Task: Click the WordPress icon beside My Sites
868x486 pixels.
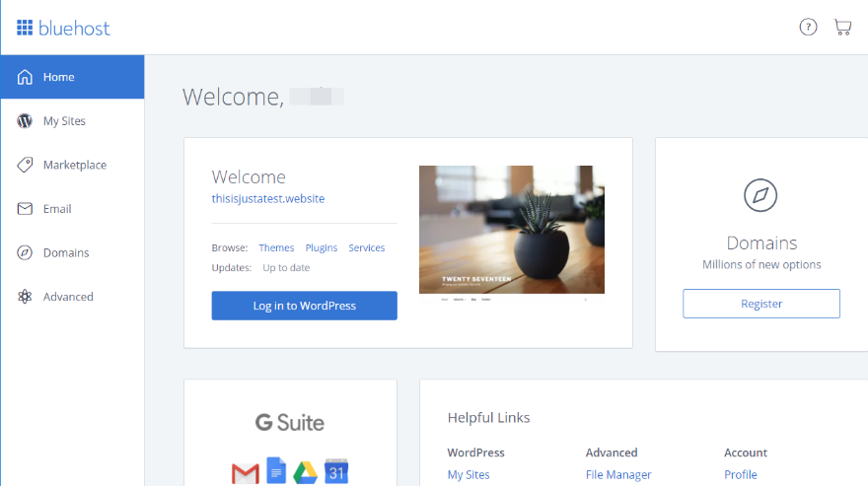Action: pyautogui.click(x=25, y=120)
